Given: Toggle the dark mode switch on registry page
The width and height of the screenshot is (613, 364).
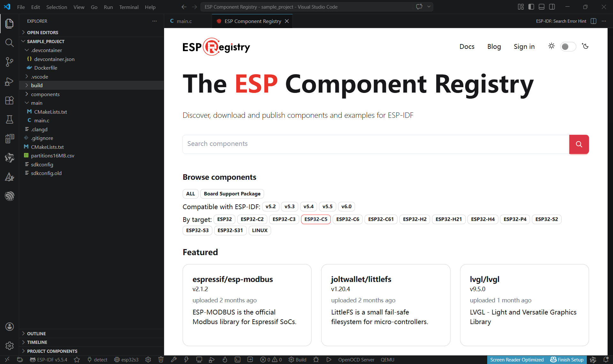Looking at the screenshot, I should pos(568,47).
